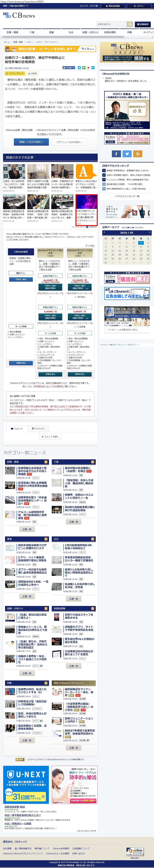154x868 pixels.
Task: Click RSS icon for 社会 category
Action: (93, 539)
